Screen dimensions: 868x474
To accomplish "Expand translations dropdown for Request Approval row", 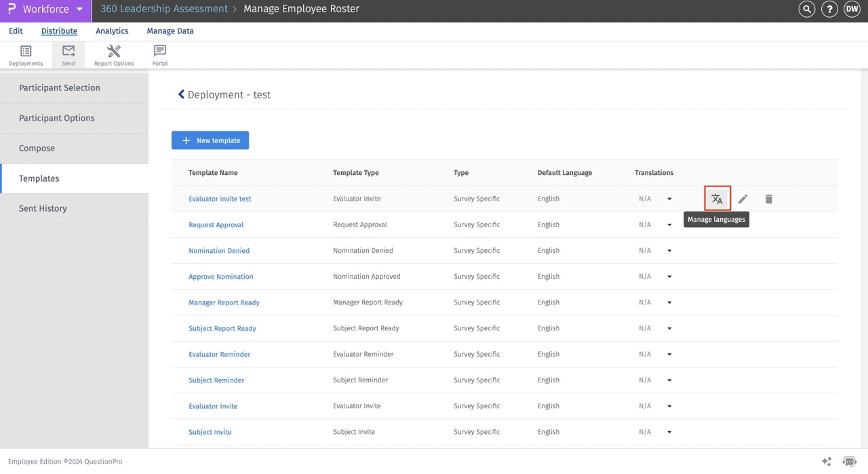I will pyautogui.click(x=669, y=225).
